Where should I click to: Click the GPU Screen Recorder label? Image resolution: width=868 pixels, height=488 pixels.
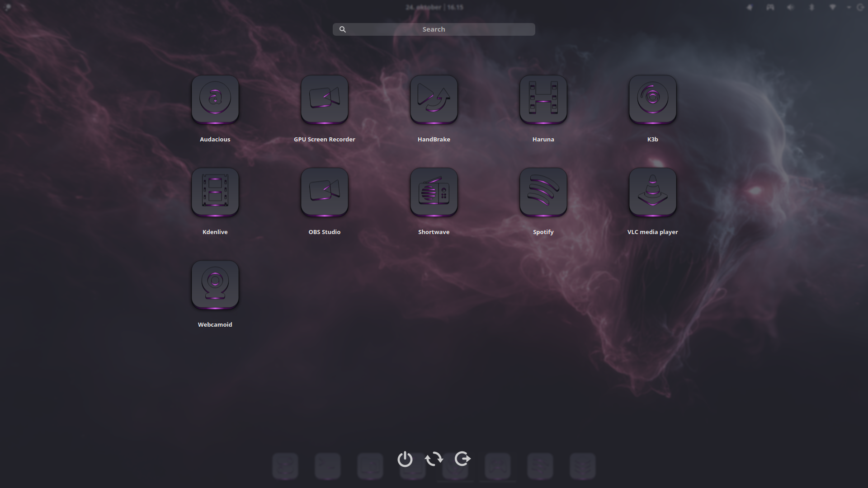(324, 139)
